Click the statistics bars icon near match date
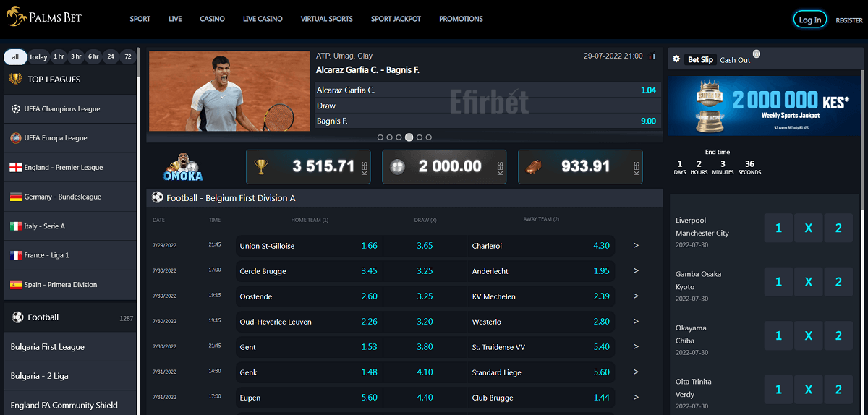 (x=652, y=56)
